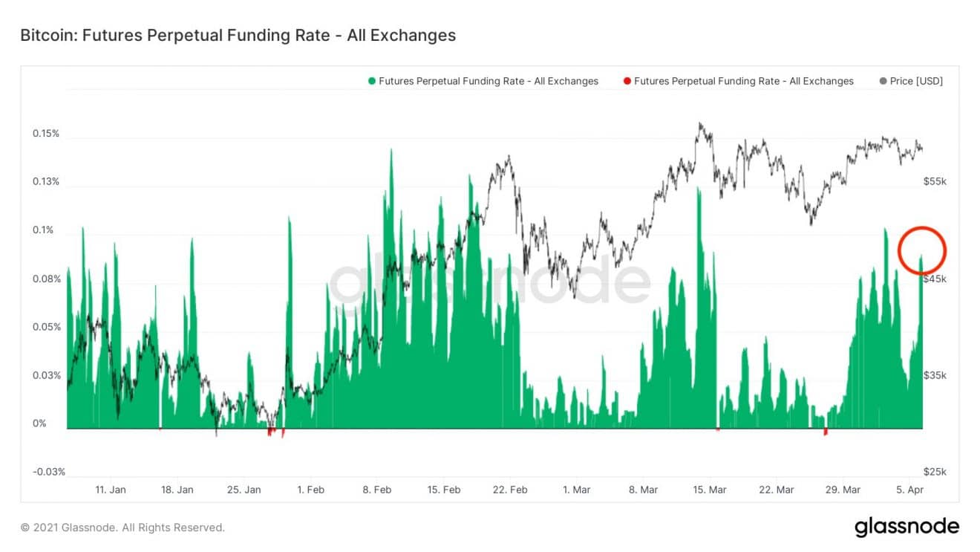Click the red circle annotation
Image resolution: width=980 pixels, height=552 pixels.
921,250
